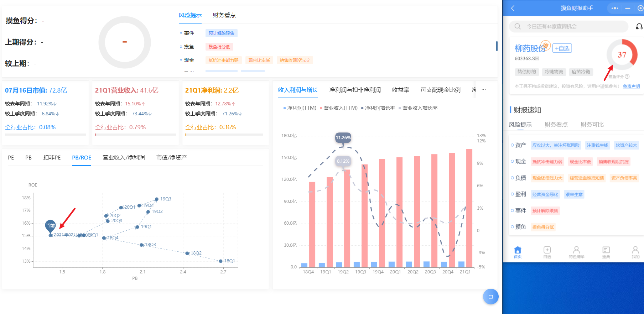Click the 冷链物流 tag
This screenshot has height=314, width=644.
tap(554, 72)
